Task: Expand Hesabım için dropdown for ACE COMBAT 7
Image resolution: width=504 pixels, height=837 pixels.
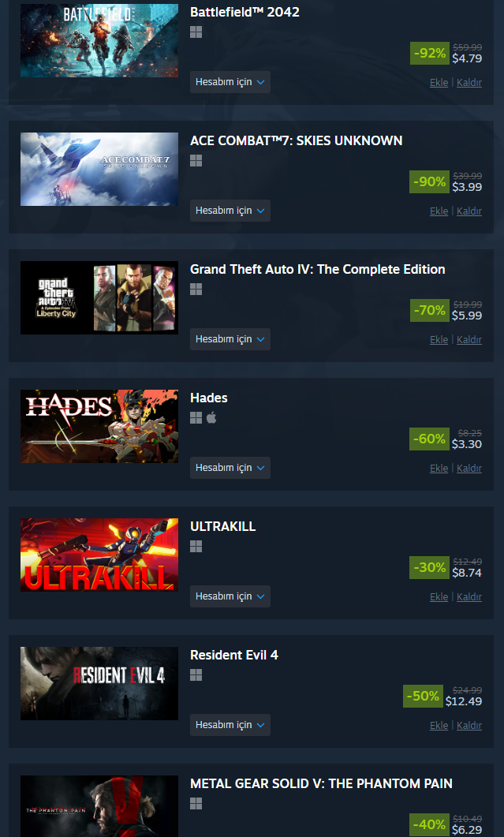Action: click(x=230, y=211)
